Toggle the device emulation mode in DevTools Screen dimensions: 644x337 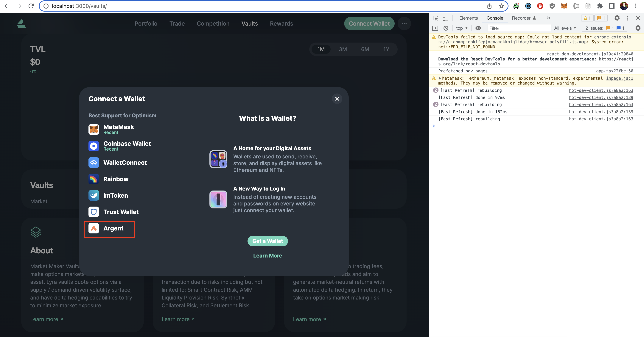pyautogui.click(x=446, y=18)
